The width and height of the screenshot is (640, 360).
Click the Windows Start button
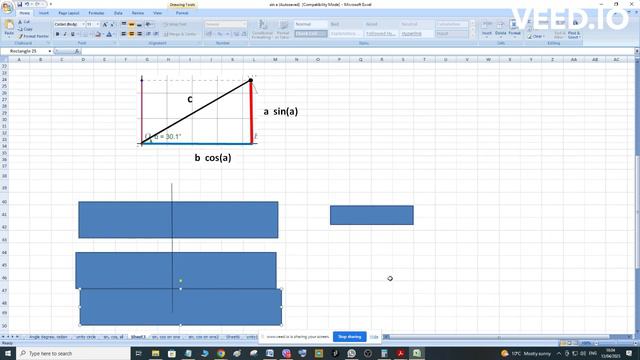point(8,353)
